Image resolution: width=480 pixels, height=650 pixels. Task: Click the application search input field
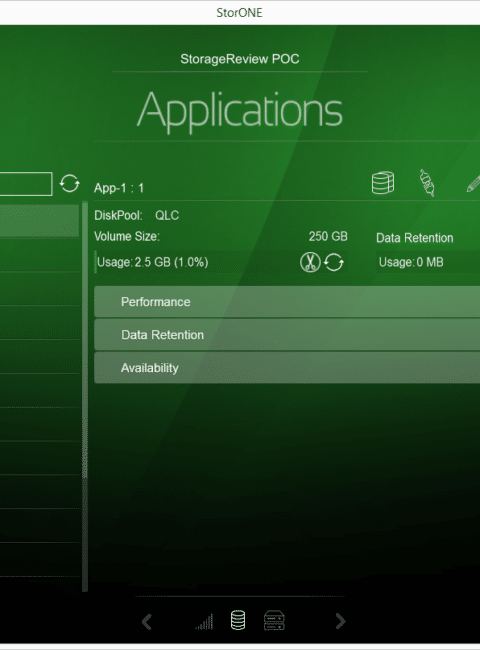(26, 184)
